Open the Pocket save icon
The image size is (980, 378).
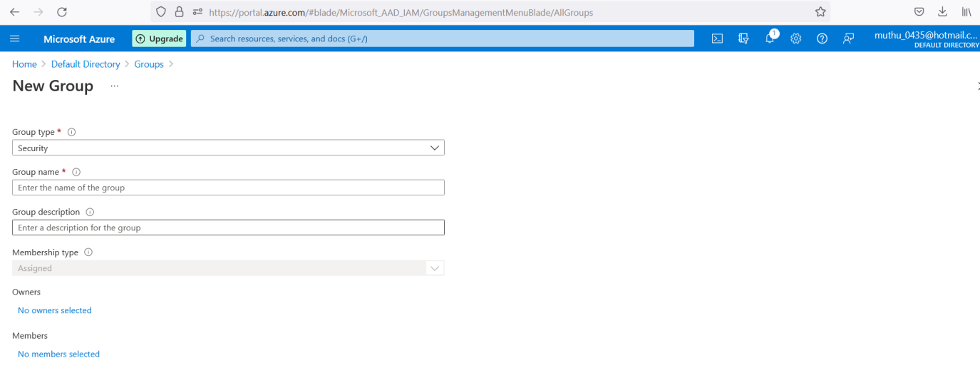[x=919, y=12]
